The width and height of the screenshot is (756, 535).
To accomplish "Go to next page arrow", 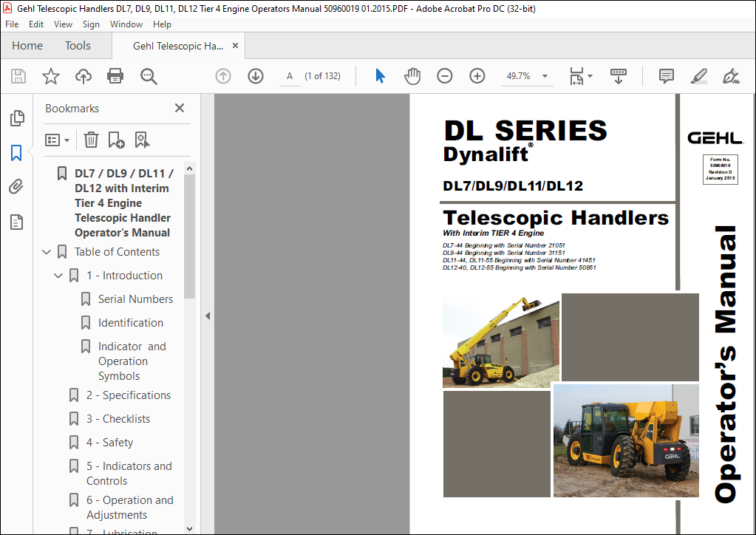I will pos(256,76).
